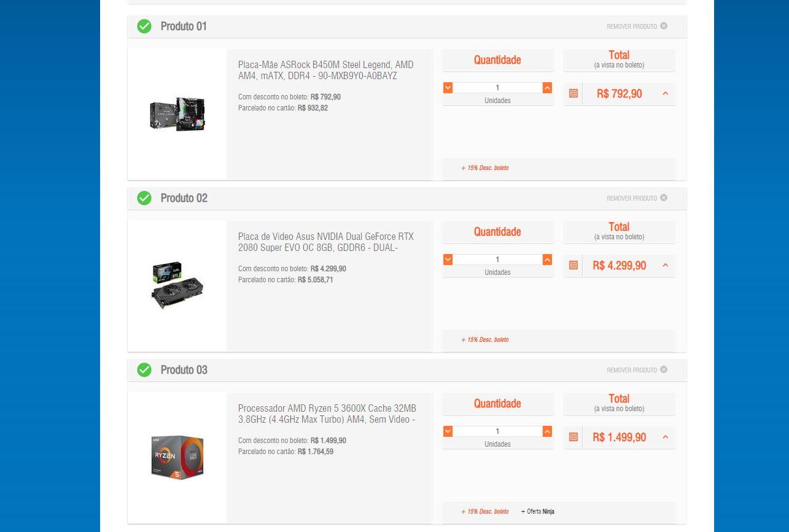Image resolution: width=789 pixels, height=532 pixels.
Task: Toggle the green checkmark of Produto 03
Action: tap(144, 370)
